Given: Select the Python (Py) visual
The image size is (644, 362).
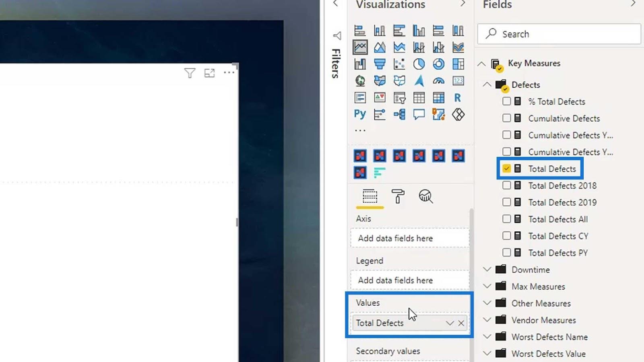Looking at the screenshot, I should [360, 114].
